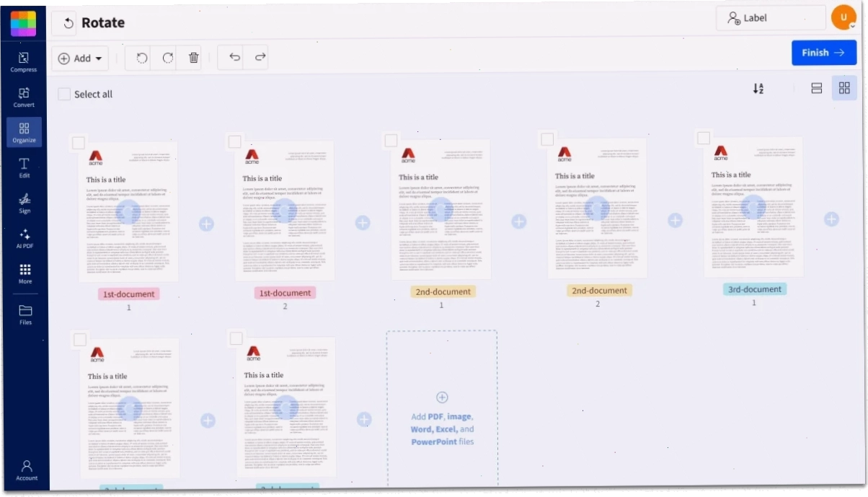Viewport: 868px width, 497px height.
Task: Open the Sign tool in sidebar
Action: point(25,203)
